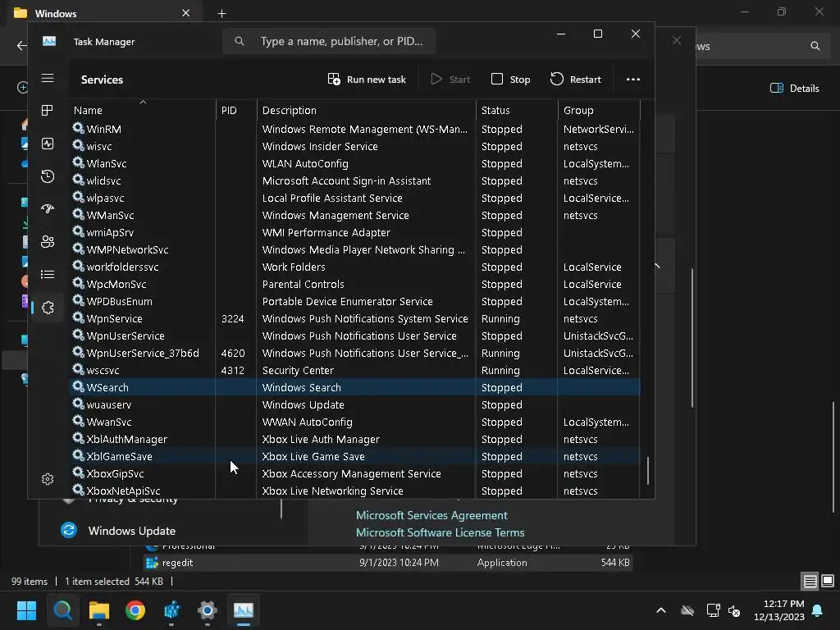Select the XblAuthManager service row

coord(354,440)
